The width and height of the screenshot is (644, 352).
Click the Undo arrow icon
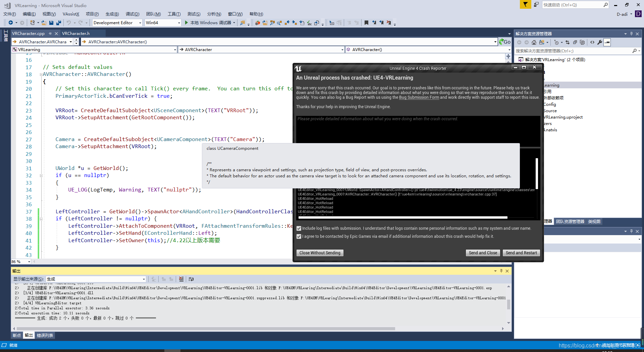[x=69, y=23]
